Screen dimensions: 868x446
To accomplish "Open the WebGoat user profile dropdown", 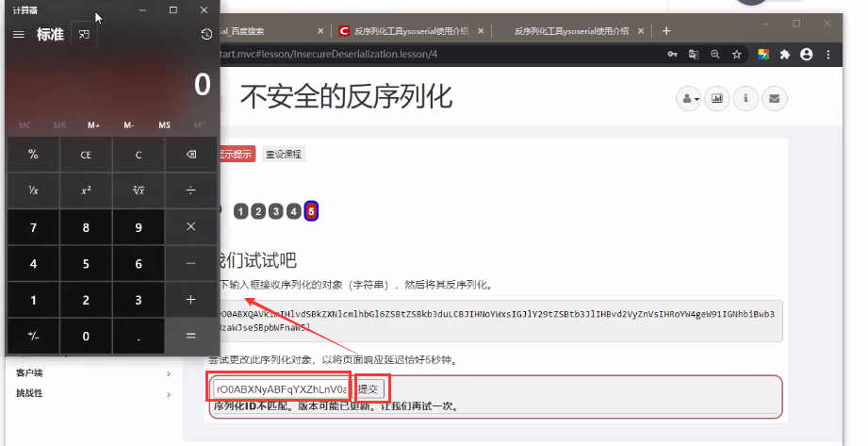I will click(x=690, y=98).
